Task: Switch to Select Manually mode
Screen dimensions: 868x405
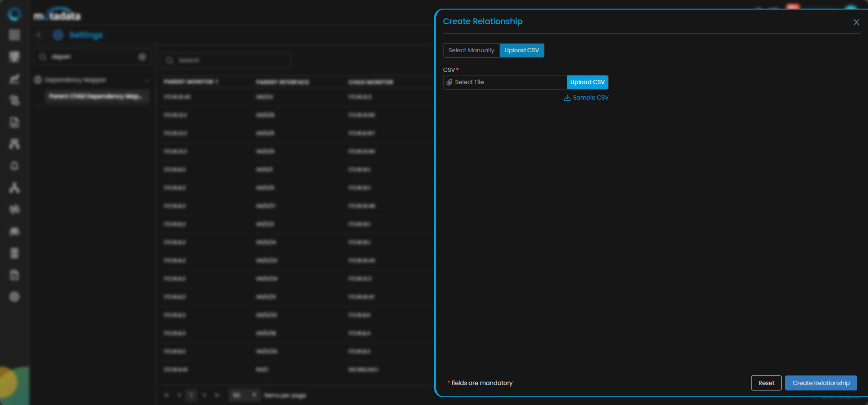Action: tap(471, 50)
